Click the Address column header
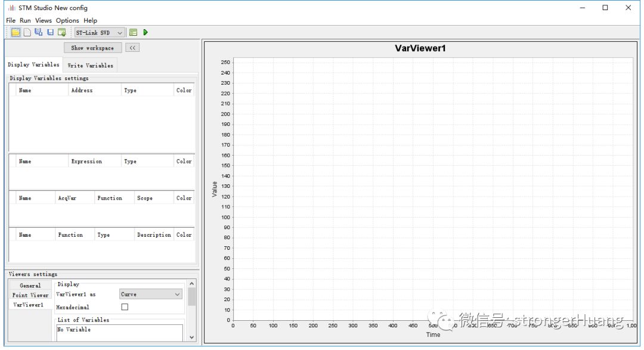Viewport: 644px width, 350px height. (94, 91)
